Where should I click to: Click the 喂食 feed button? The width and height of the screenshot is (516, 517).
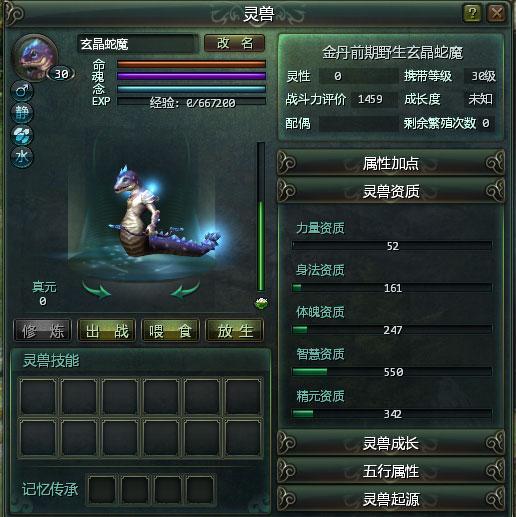(x=171, y=331)
